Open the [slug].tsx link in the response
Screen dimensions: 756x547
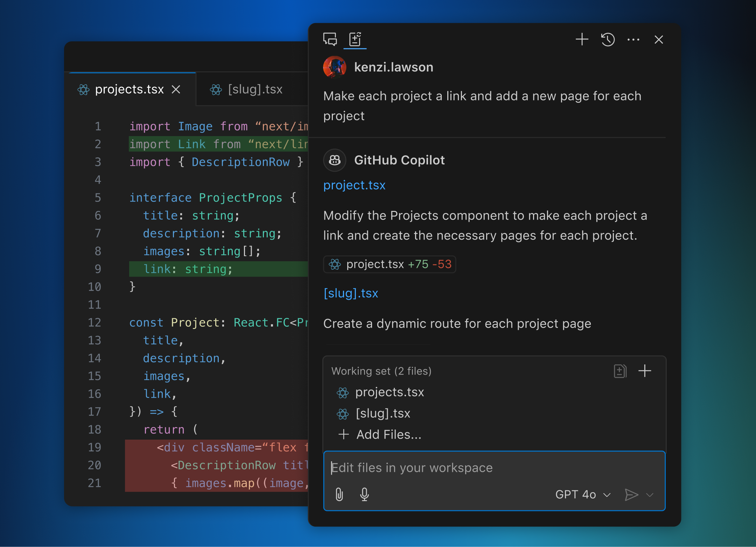pos(351,293)
